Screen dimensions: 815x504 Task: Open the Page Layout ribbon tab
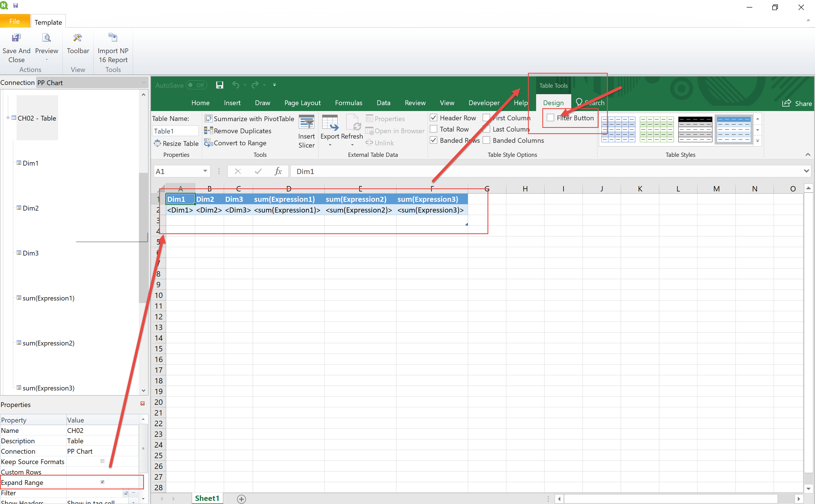[302, 103]
